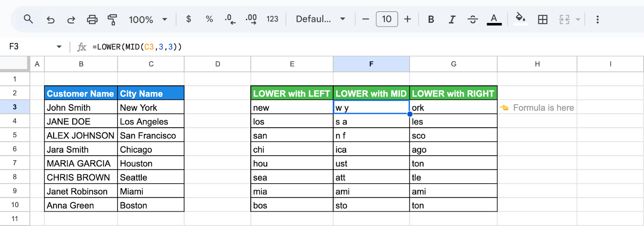Select the cell containing 'tle'
Image resolution: width=644 pixels, height=226 pixels.
(453, 177)
